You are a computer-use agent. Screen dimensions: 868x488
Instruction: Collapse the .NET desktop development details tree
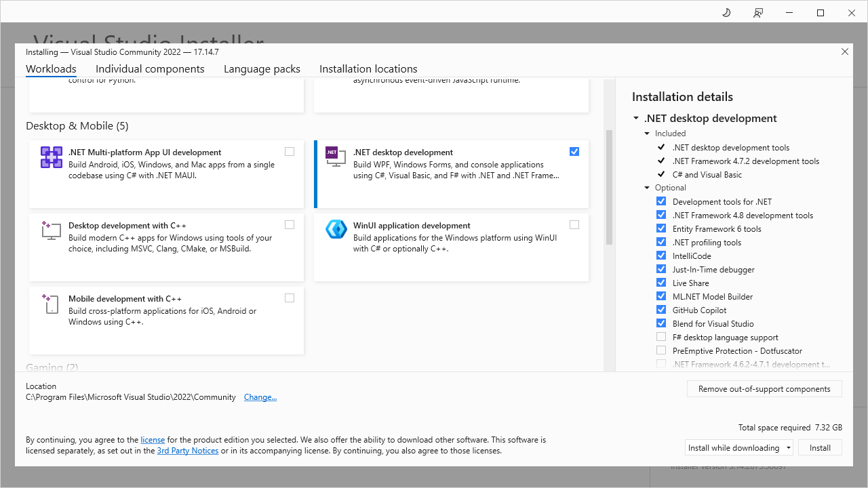point(636,119)
